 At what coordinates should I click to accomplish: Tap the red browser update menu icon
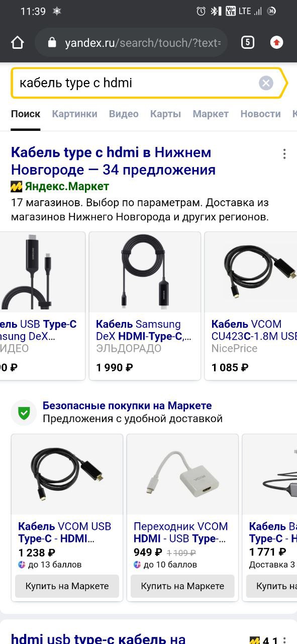coord(276,43)
